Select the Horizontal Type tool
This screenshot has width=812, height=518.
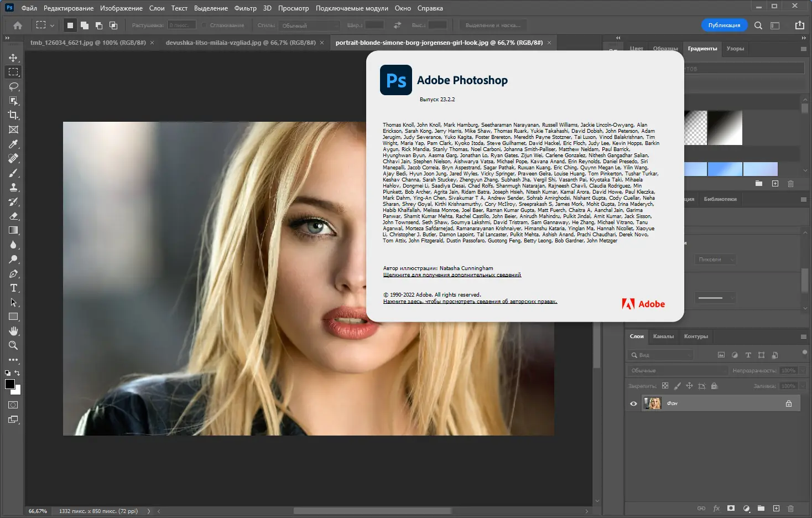pos(13,288)
